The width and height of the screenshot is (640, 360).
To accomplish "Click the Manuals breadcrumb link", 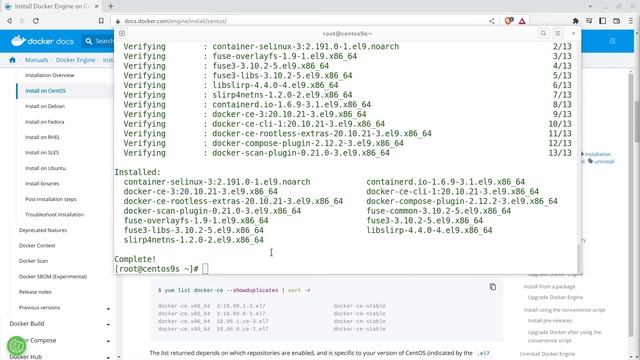I will click(36, 60).
